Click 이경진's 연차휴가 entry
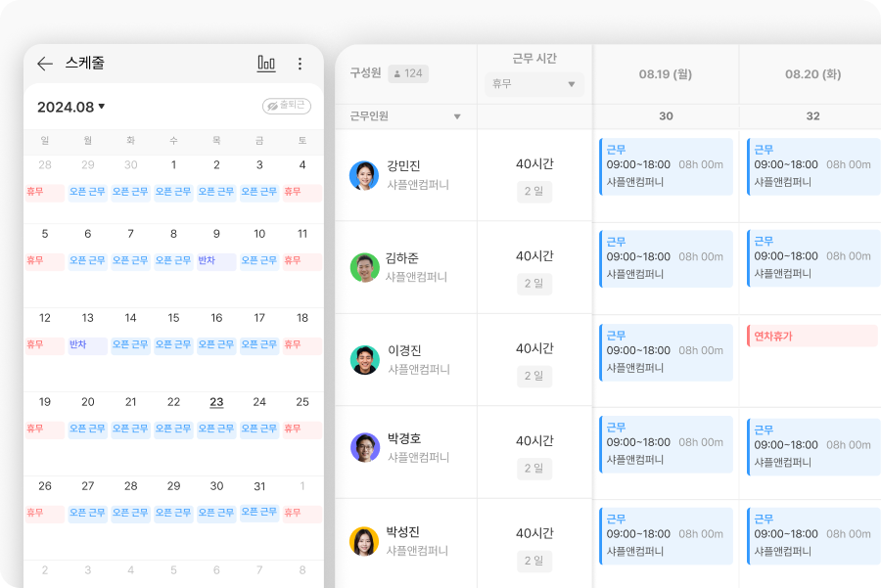 [811, 335]
